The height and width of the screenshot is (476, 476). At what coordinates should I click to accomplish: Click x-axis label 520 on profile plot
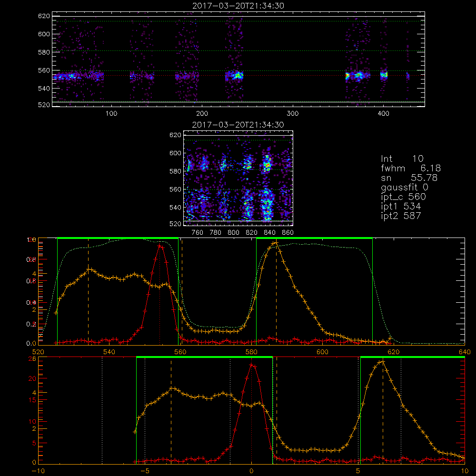[38, 352]
